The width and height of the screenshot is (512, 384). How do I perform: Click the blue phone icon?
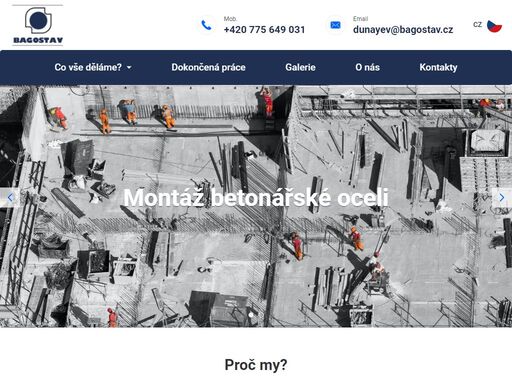point(206,25)
